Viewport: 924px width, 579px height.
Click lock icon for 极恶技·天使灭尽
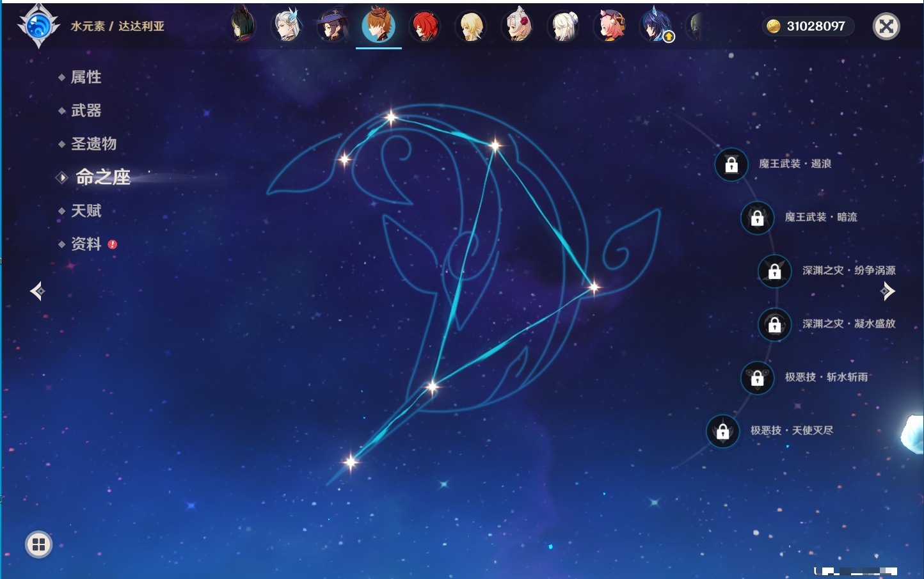coord(722,431)
